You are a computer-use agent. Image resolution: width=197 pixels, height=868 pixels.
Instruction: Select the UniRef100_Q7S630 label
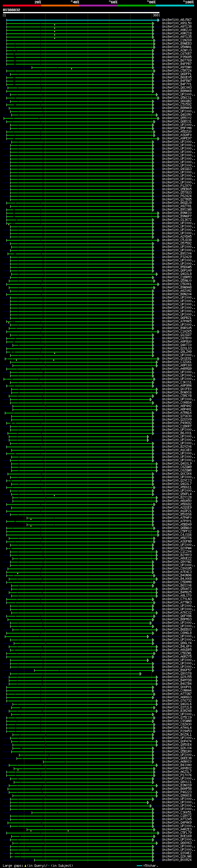point(177,417)
